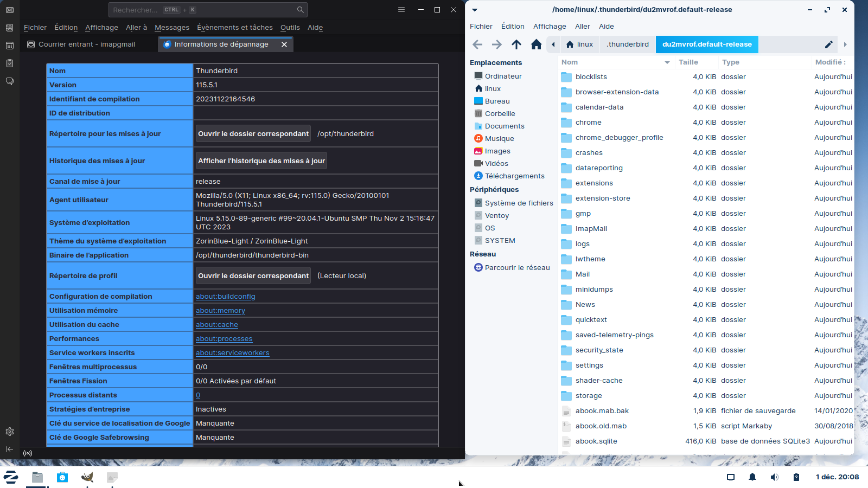Viewport: 868px width, 488px height.
Task: Open the Address Book space icon
Action: point(10,28)
